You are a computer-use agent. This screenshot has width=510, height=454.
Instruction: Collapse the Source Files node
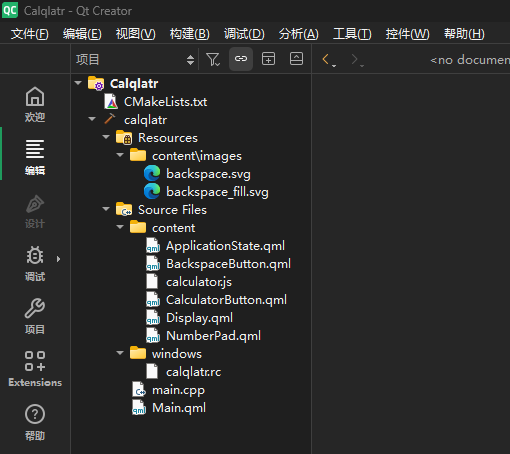pyautogui.click(x=106, y=209)
